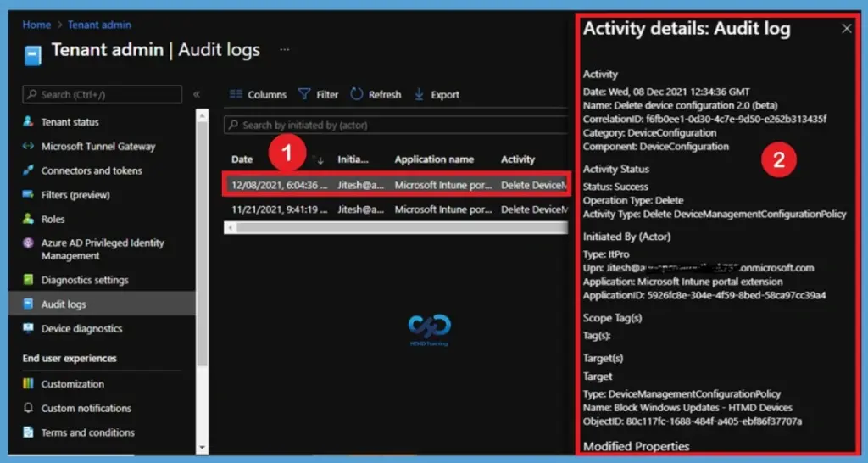Image resolution: width=868 pixels, height=463 pixels.
Task: Click the Tenant status sidebar icon
Action: tap(28, 122)
